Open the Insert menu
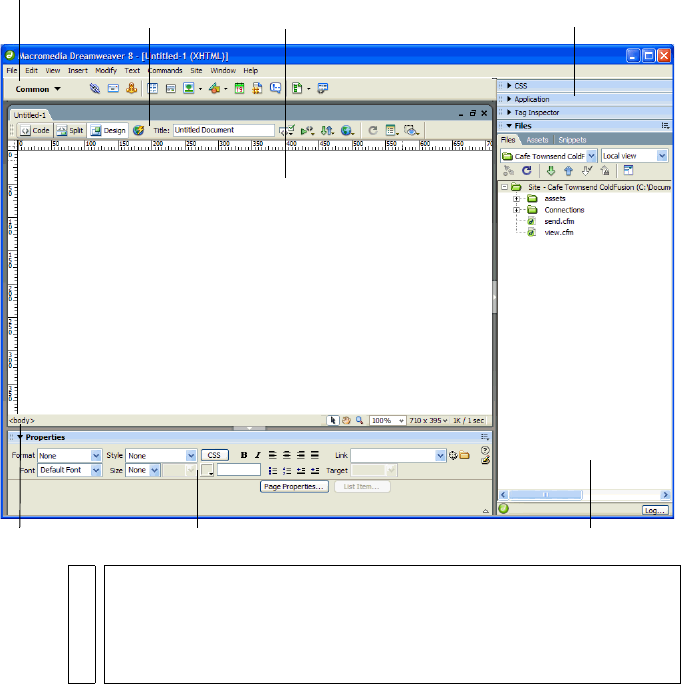This screenshot has width=681, height=684. click(x=78, y=70)
